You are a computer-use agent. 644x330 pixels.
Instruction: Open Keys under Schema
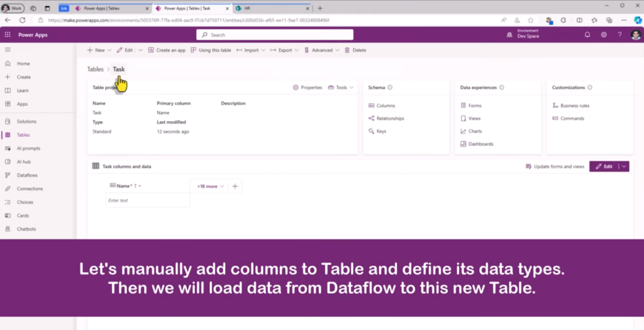[377, 131]
